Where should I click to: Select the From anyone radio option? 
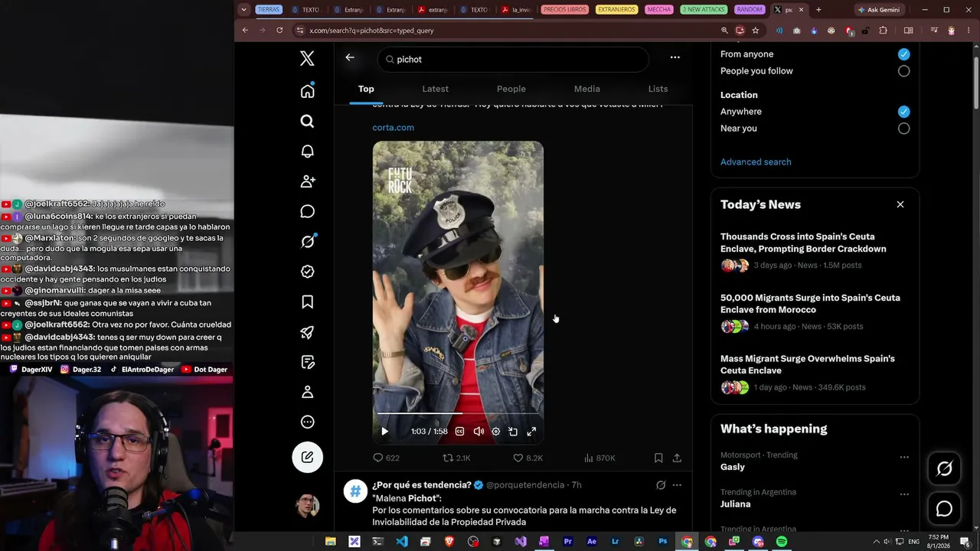pos(903,54)
